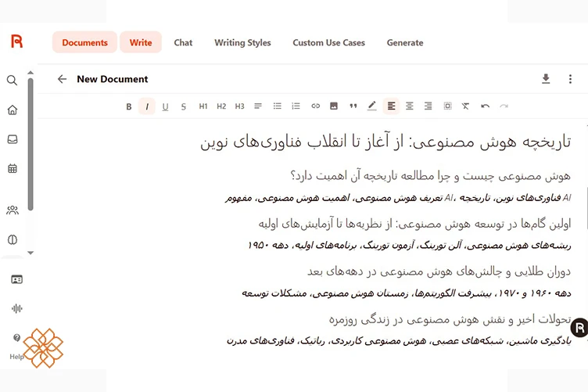Open Help in the sidebar

pos(16,347)
